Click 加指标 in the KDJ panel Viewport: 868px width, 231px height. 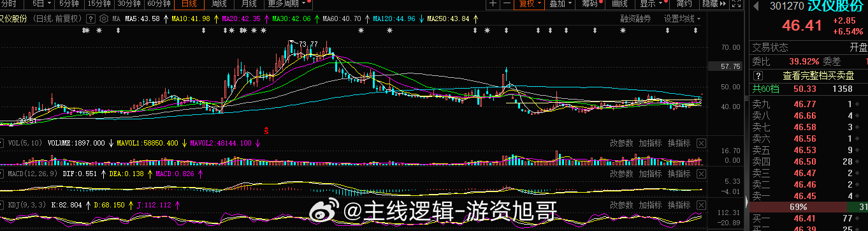click(x=650, y=205)
